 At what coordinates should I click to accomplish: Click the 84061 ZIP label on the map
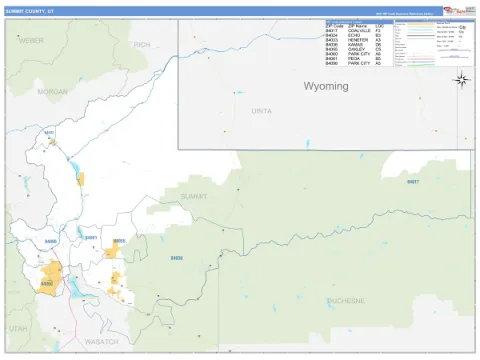tap(91, 238)
